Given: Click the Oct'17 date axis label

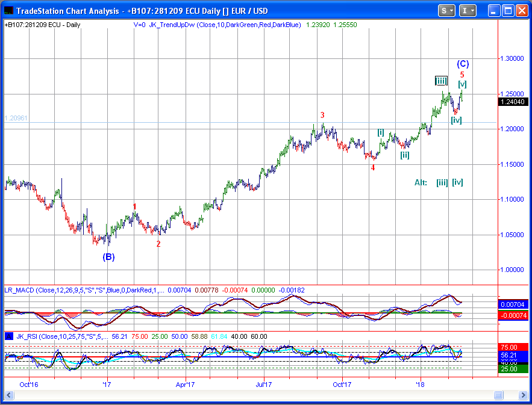Looking at the screenshot, I should (342, 385).
